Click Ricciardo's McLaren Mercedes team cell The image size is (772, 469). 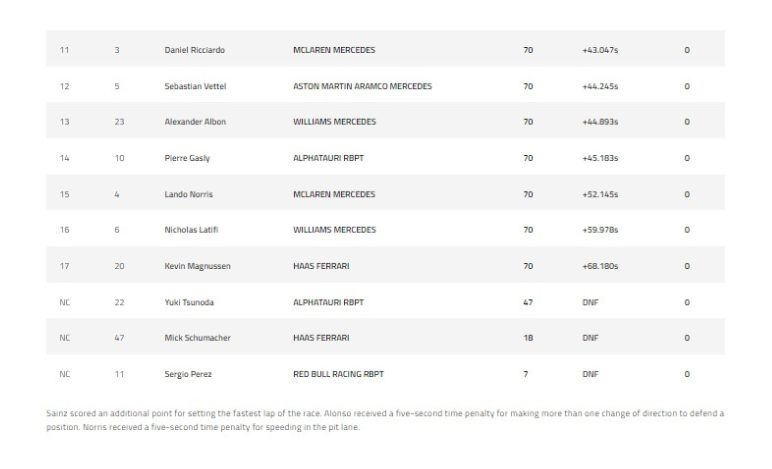coord(334,50)
